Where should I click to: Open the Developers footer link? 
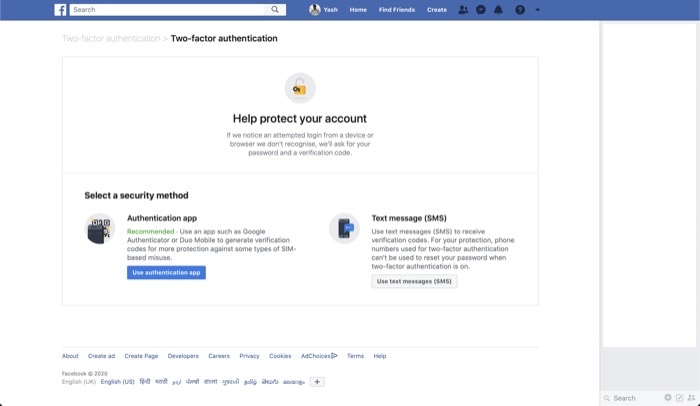point(183,356)
